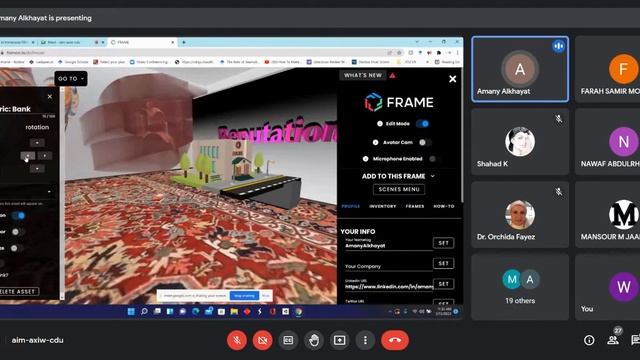Toggle the blue switch in asset panel
Image resolution: width=640 pixels, height=360 pixels.
coord(18,215)
